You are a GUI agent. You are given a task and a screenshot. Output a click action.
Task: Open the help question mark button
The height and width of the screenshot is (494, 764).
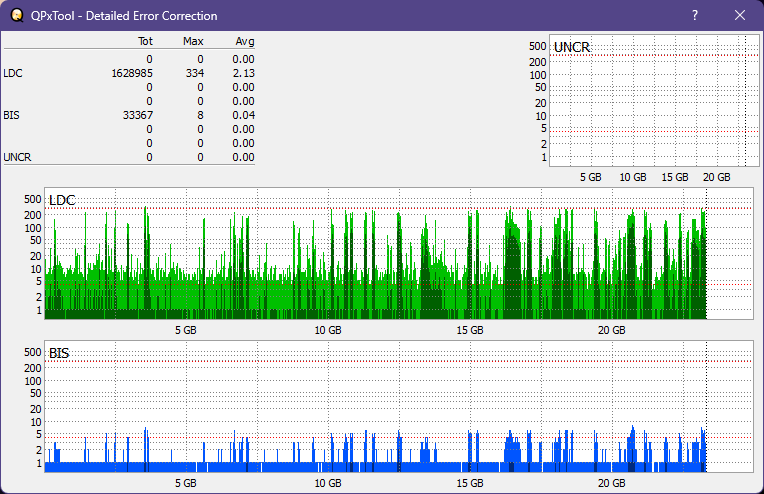pos(695,16)
